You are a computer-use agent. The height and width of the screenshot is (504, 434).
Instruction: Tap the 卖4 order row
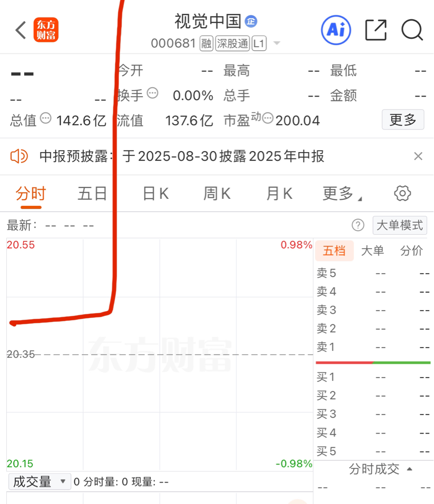coord(373,291)
